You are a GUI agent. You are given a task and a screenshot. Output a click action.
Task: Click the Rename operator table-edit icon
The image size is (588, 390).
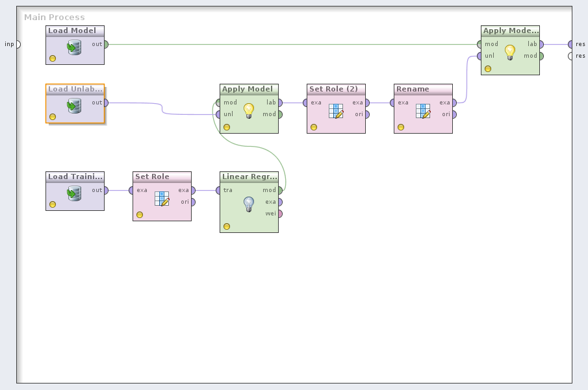(422, 111)
